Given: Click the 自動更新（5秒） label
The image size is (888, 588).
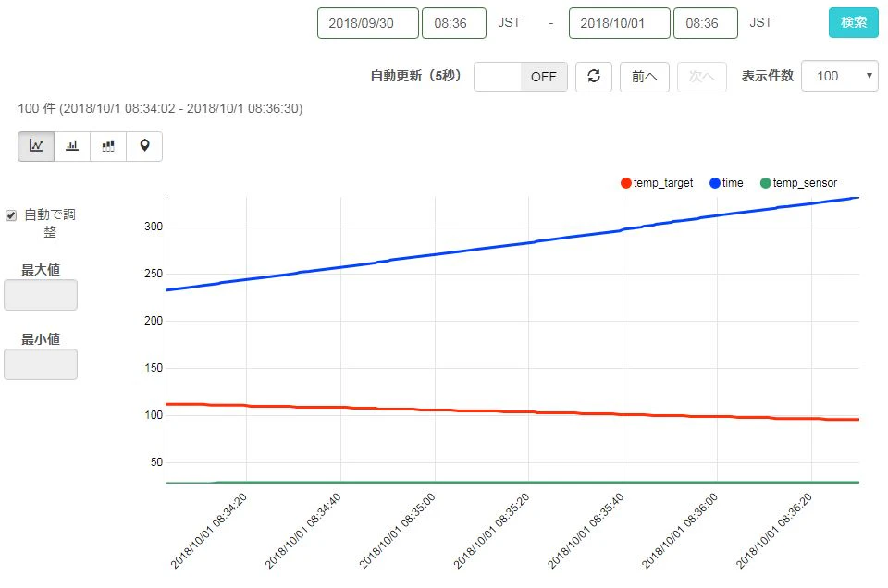Looking at the screenshot, I should (416, 76).
